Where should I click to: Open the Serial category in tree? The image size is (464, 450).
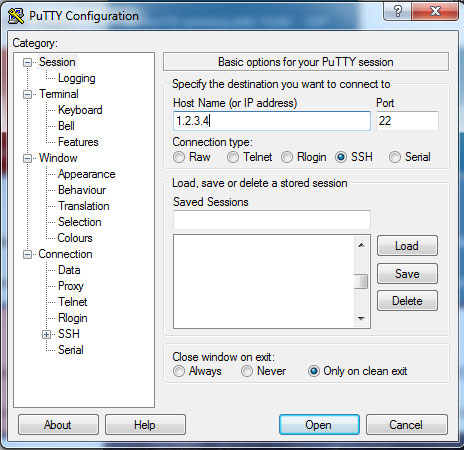point(71,350)
